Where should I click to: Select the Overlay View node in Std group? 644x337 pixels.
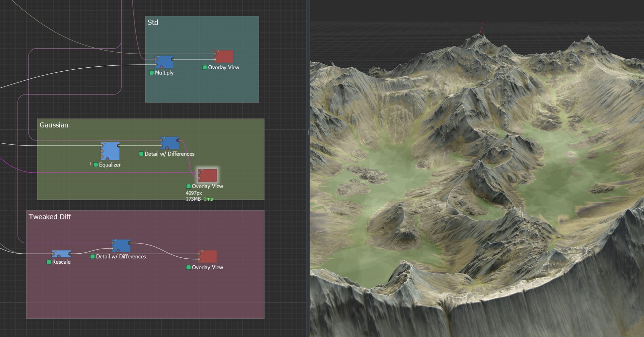click(x=224, y=57)
